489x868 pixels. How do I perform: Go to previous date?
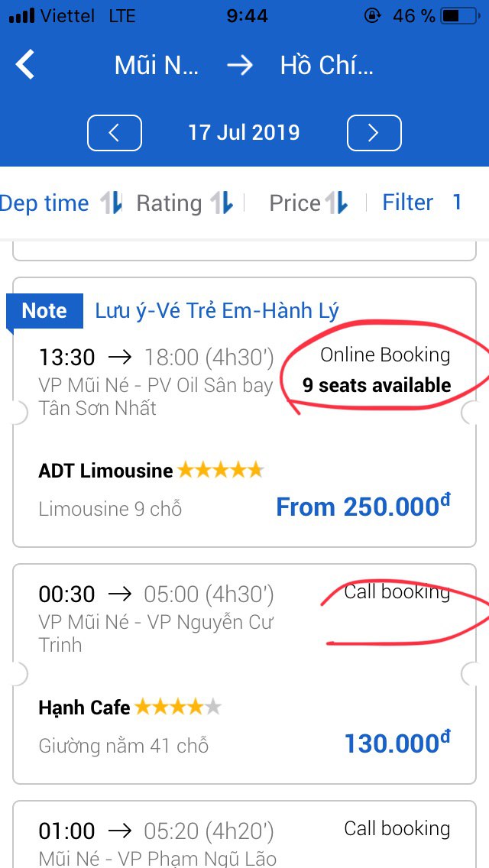point(114,133)
